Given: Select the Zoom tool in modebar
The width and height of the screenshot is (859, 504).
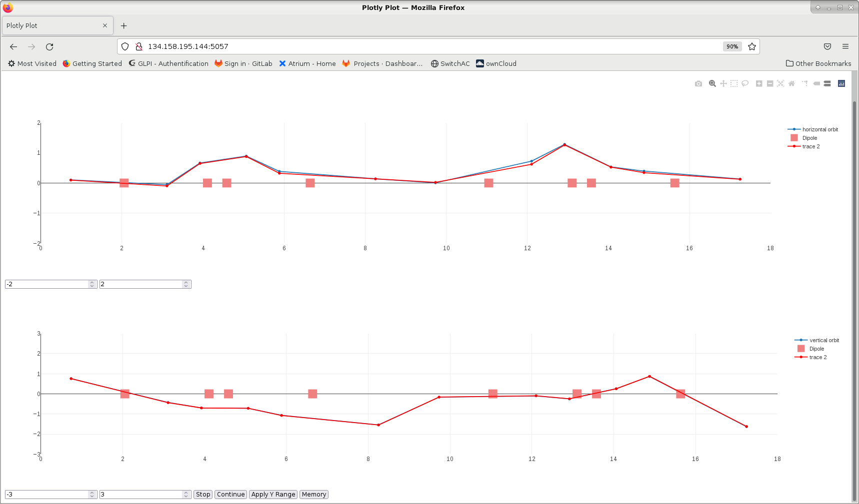Looking at the screenshot, I should (712, 83).
